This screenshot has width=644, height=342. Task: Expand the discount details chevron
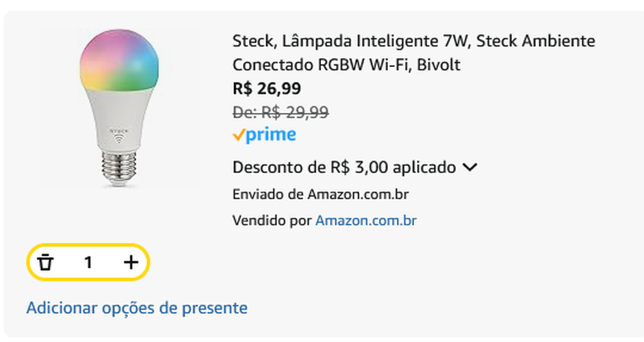470,168
